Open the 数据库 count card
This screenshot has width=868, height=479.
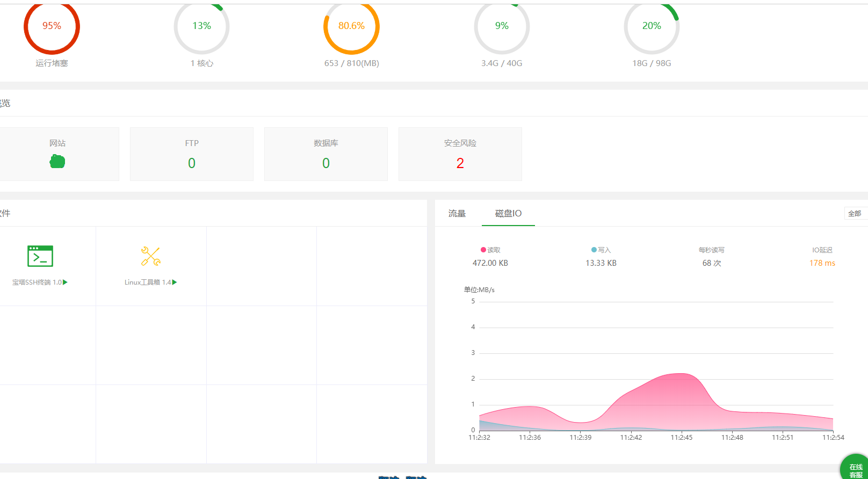click(326, 154)
